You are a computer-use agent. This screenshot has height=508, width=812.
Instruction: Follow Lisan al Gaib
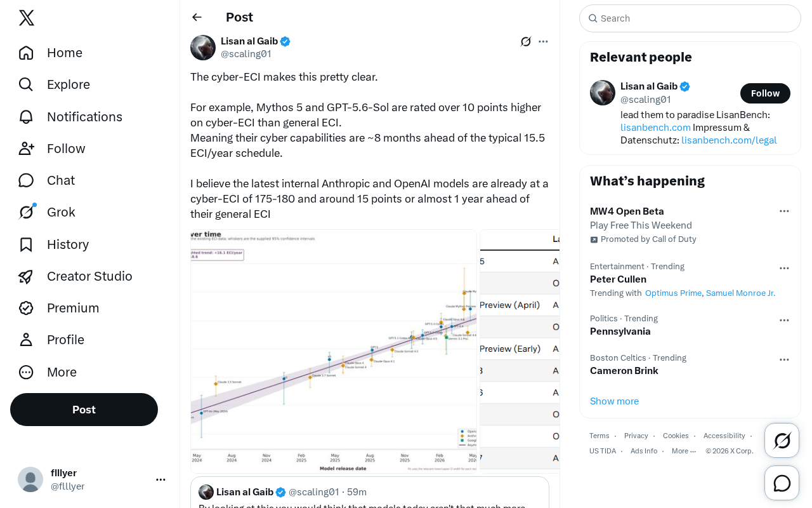point(765,93)
